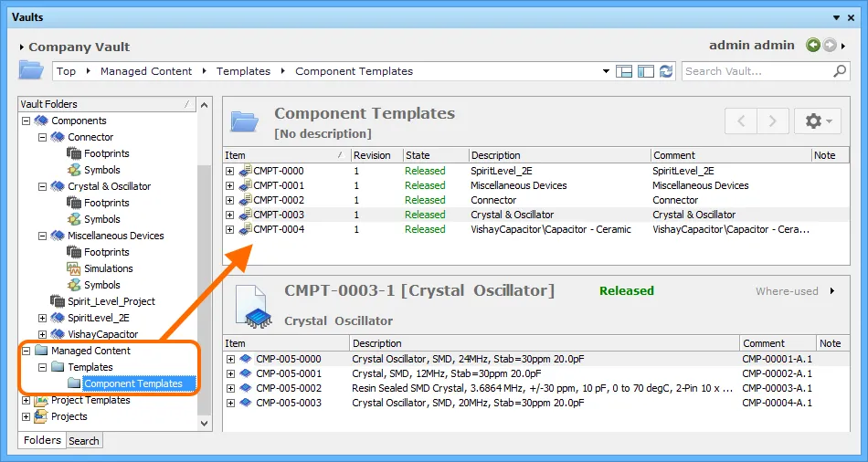
Task: Open the Vaults panel options dropdown
Action: (836, 17)
